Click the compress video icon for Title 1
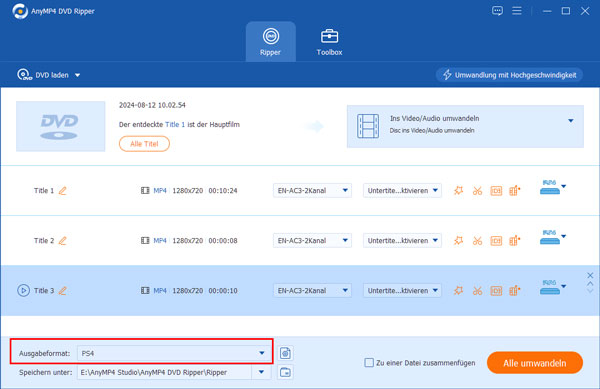 tap(515, 190)
